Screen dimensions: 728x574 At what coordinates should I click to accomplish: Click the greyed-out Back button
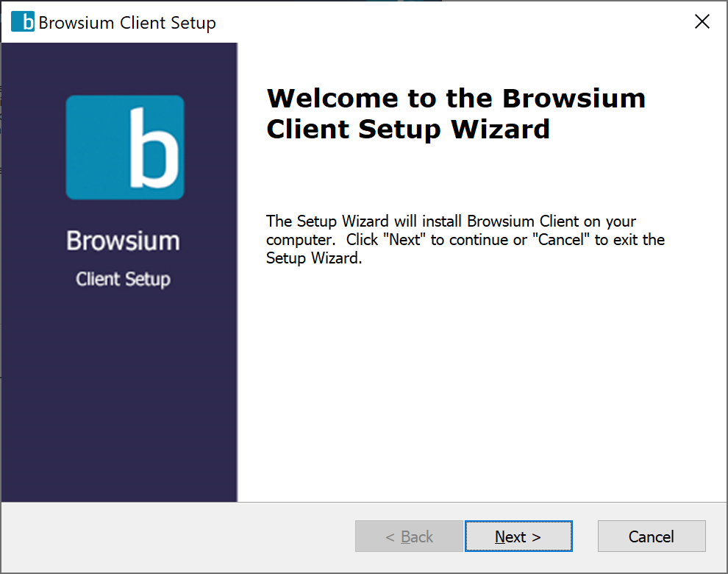(x=409, y=536)
